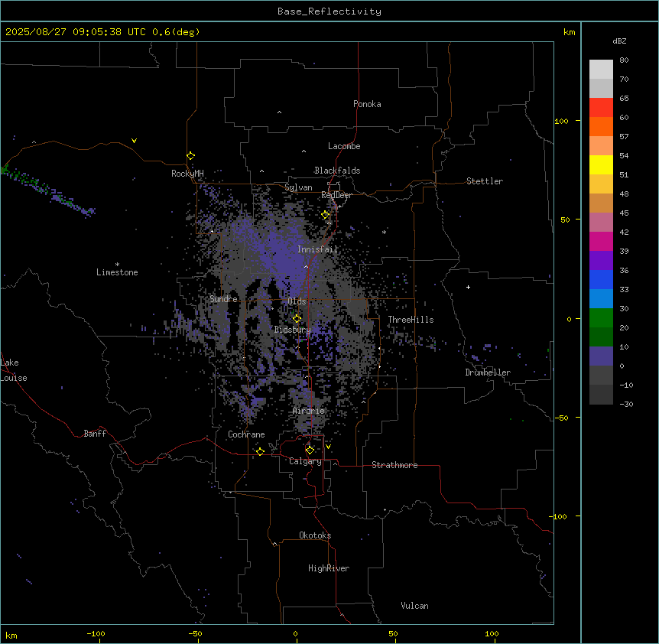Click the -30 value on the dBZ scale

[x=626, y=404]
